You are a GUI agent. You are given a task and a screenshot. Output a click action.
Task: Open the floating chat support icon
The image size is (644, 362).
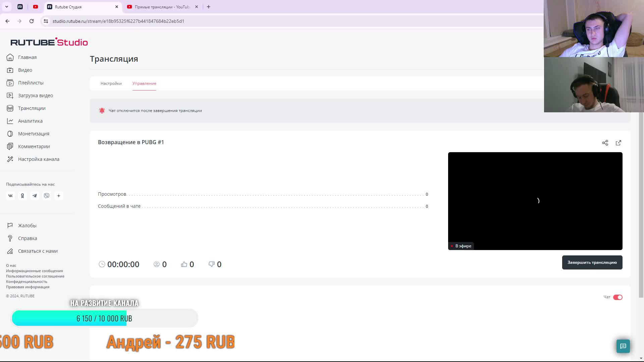[623, 346]
